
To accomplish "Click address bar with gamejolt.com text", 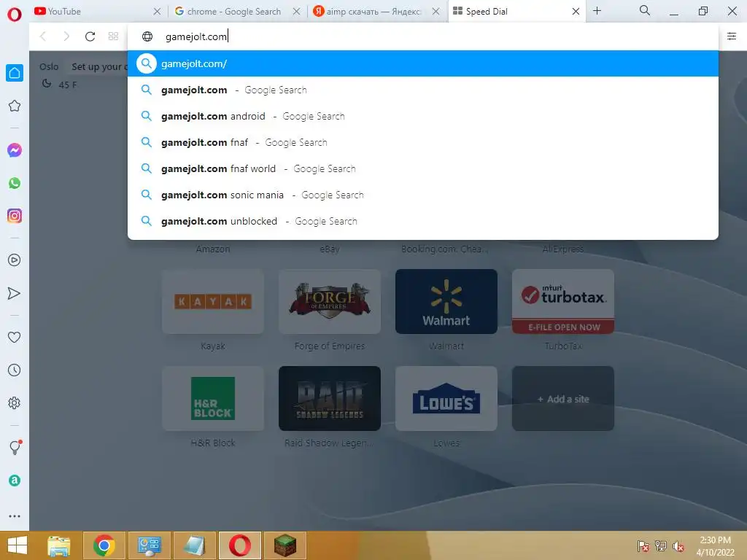I will point(422,36).
